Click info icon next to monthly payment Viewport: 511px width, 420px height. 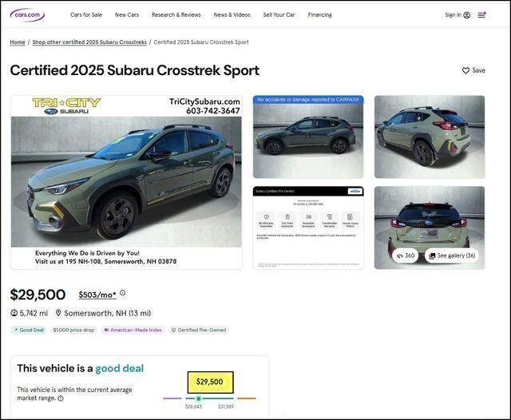tap(123, 293)
